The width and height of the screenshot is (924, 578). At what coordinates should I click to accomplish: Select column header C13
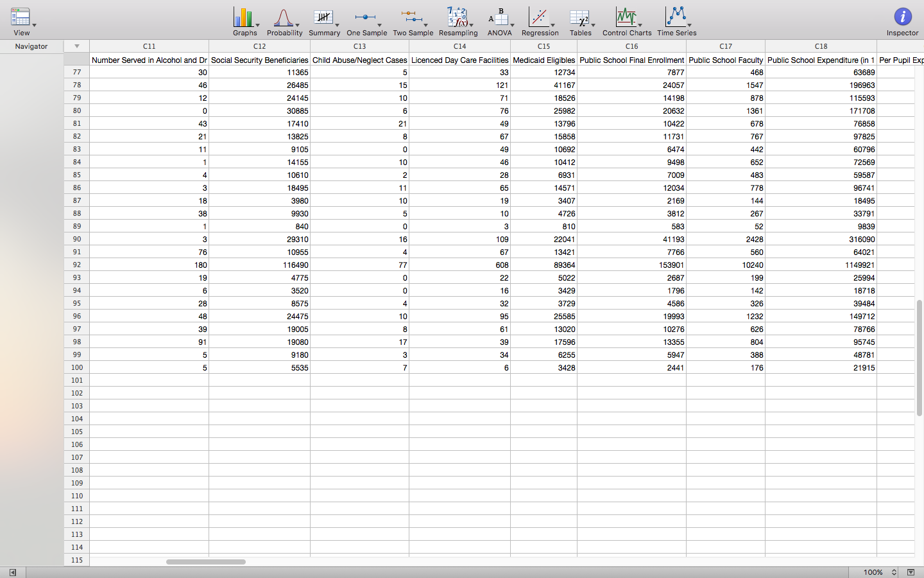[x=359, y=46]
